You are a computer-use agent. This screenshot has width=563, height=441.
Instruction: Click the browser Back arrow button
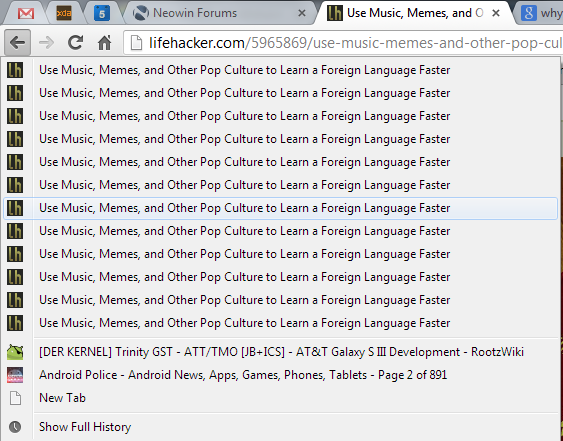[x=17, y=43]
